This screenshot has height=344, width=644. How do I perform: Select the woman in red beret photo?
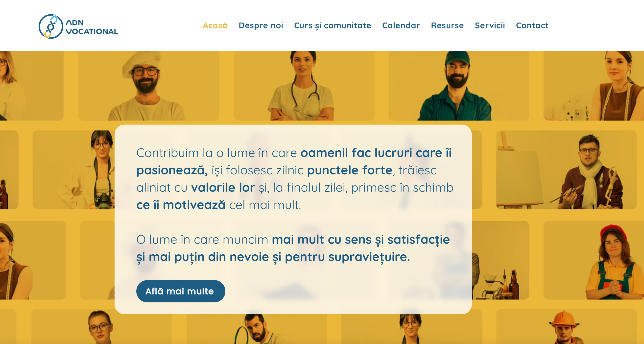coord(594,260)
